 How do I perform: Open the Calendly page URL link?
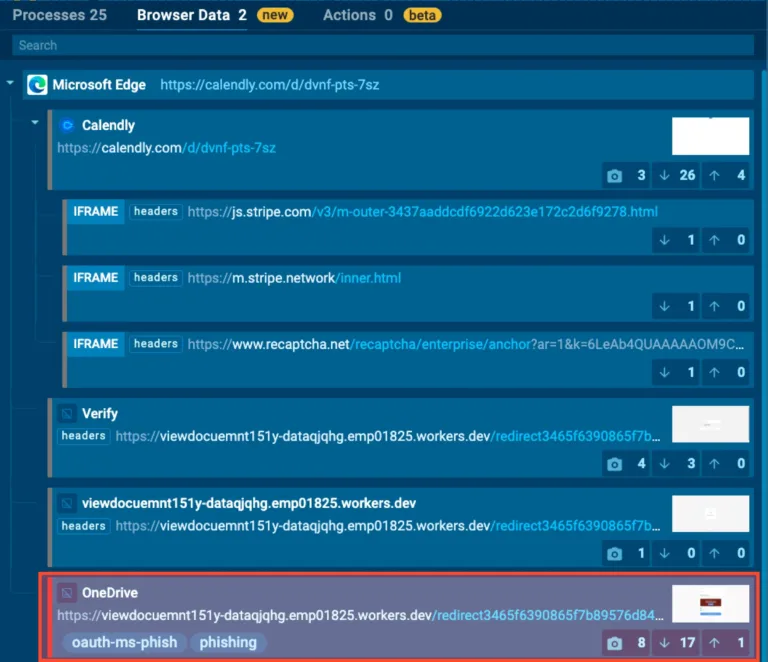(x=167, y=148)
